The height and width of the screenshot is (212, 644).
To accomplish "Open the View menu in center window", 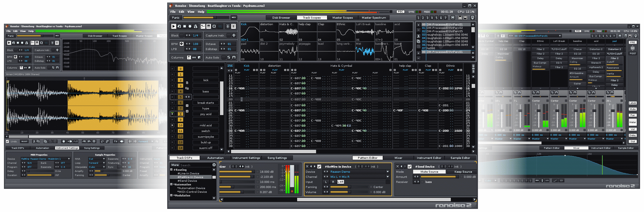I will [x=191, y=12].
